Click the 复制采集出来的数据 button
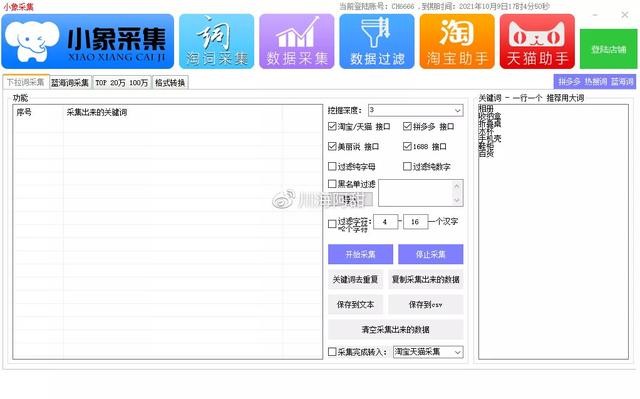Image resolution: width=640 pixels, height=399 pixels. pyautogui.click(x=426, y=279)
